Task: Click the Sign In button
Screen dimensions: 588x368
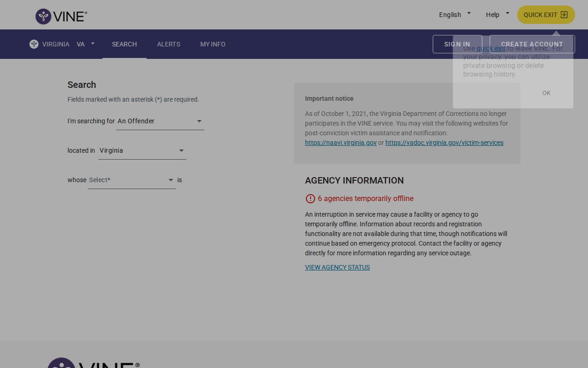Action: (457, 44)
